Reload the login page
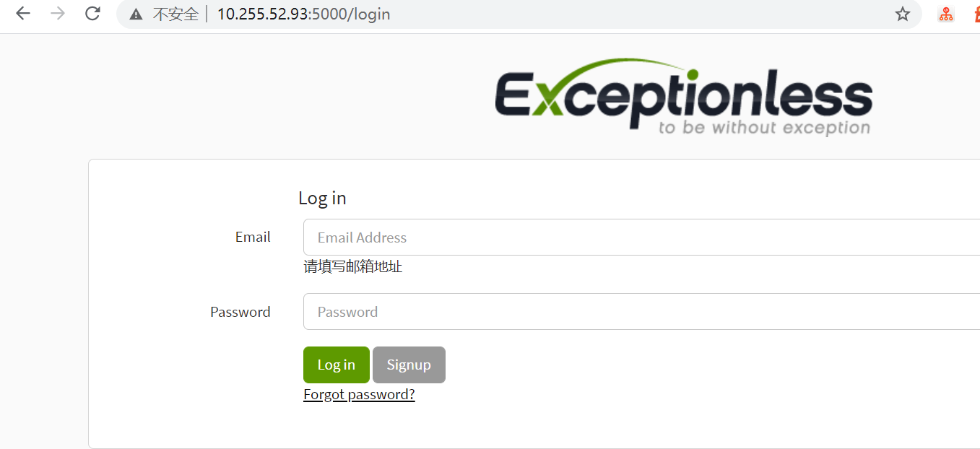Viewport: 980px width, 449px height. [x=92, y=14]
